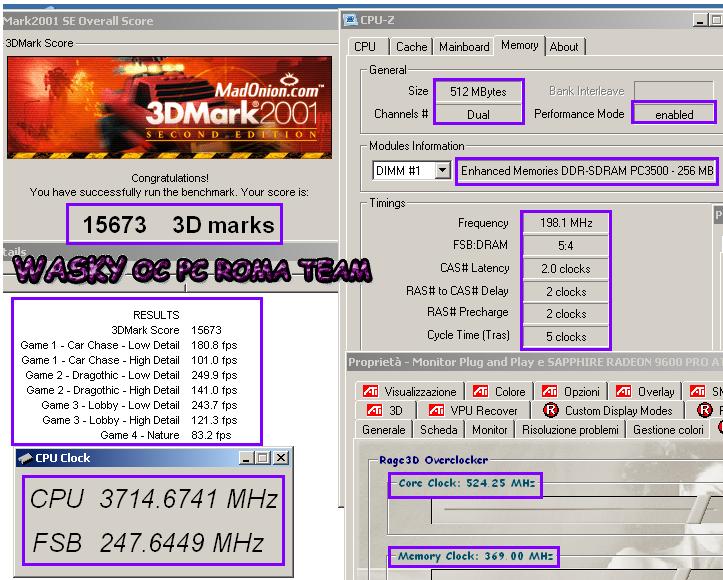Viewport: 723px width, 580px height.
Task: Open the Risoluzione problemi tab
Action: point(570,430)
